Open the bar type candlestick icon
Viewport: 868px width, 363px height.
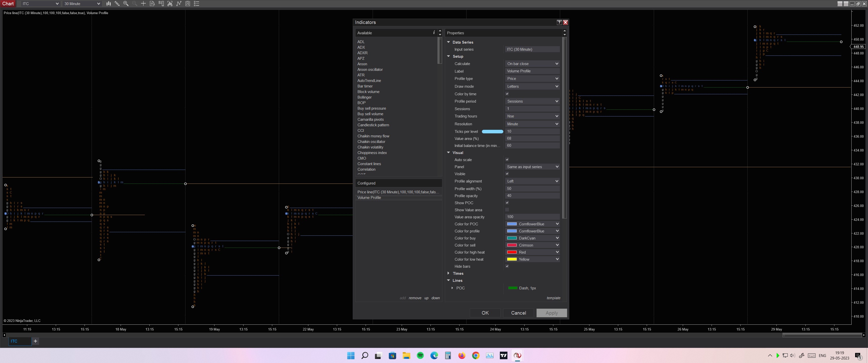[108, 4]
